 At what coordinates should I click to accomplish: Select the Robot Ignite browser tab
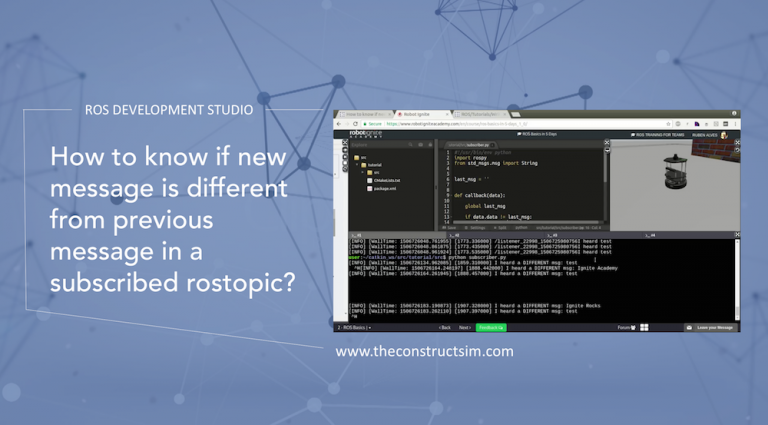point(422,114)
